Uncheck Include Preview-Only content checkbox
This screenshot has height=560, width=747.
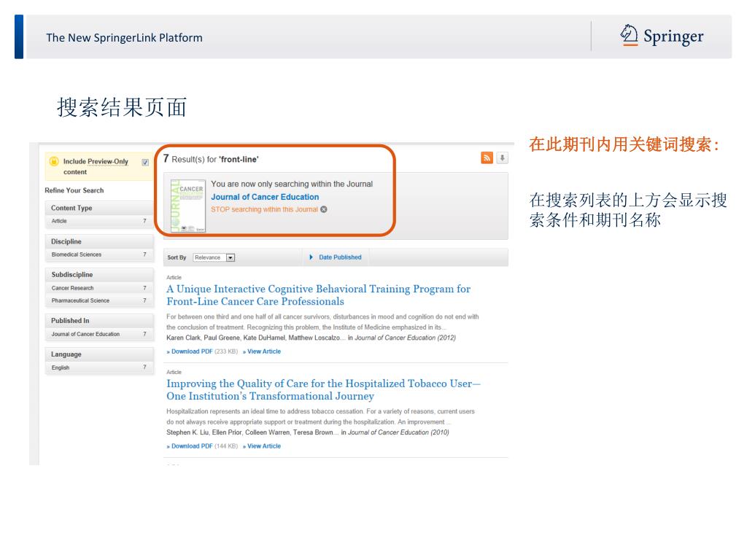pyautogui.click(x=145, y=163)
